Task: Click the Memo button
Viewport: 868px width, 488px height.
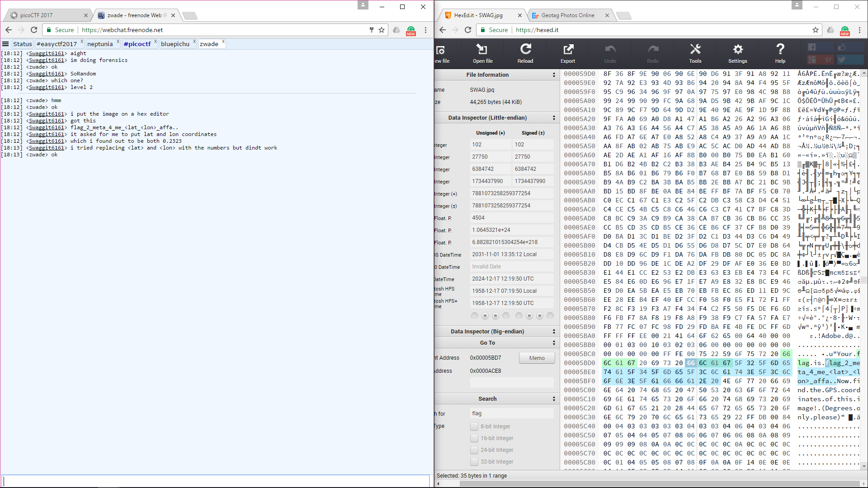Action: pos(537,358)
